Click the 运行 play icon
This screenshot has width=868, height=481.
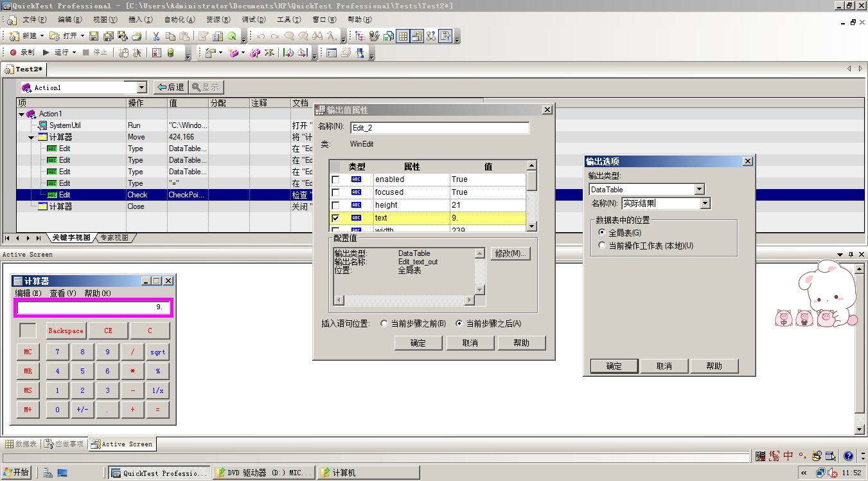point(46,53)
